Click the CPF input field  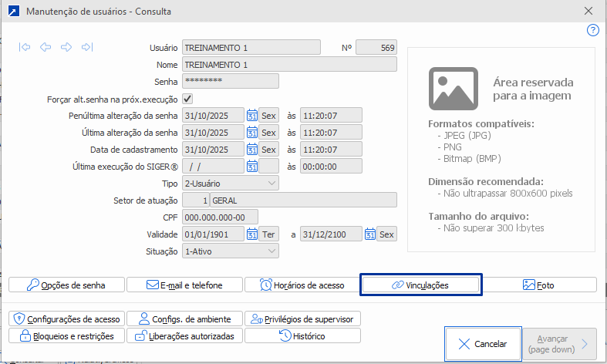220,217
